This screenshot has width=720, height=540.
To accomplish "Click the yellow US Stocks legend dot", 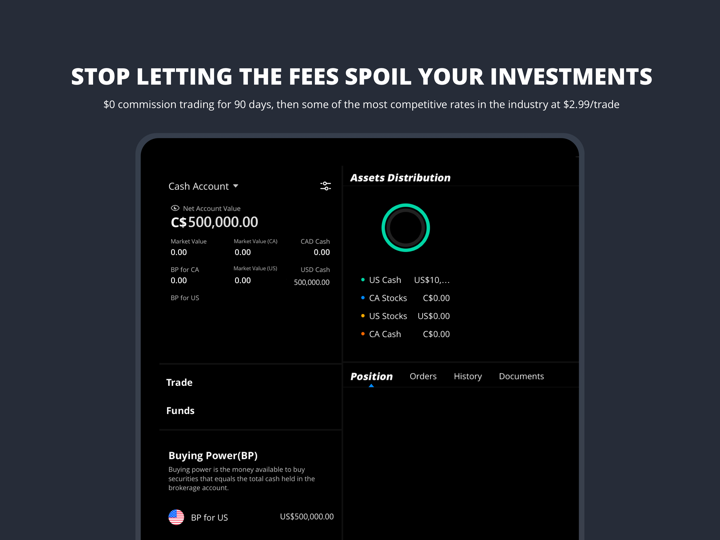I will coord(363,316).
